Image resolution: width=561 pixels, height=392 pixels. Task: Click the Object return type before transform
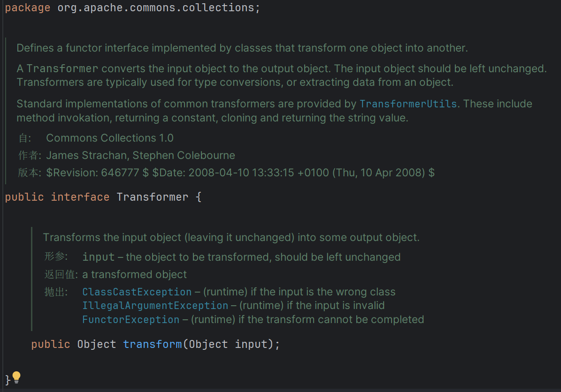click(x=97, y=344)
